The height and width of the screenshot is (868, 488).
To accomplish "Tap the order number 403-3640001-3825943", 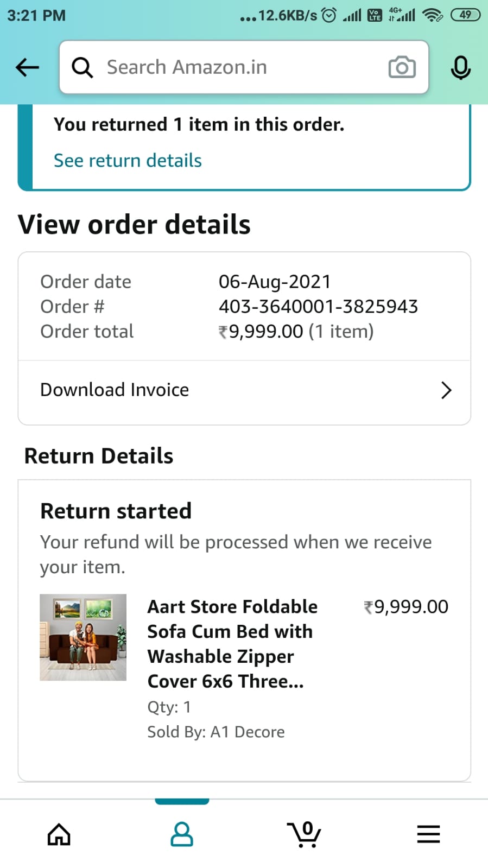I will click(318, 307).
